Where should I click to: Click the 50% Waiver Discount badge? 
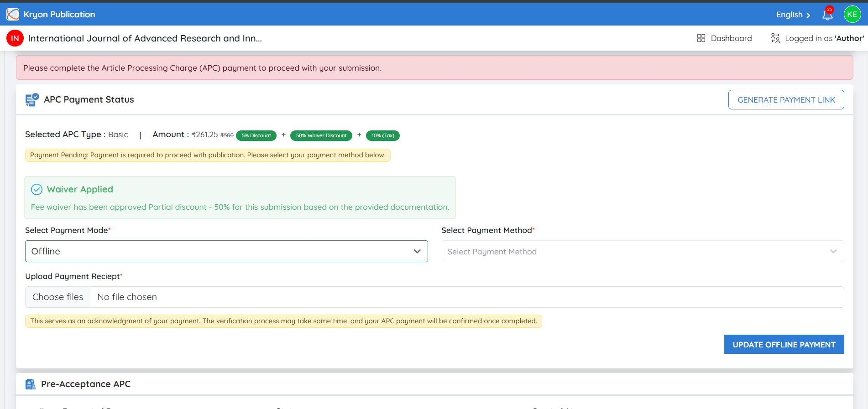pos(321,135)
